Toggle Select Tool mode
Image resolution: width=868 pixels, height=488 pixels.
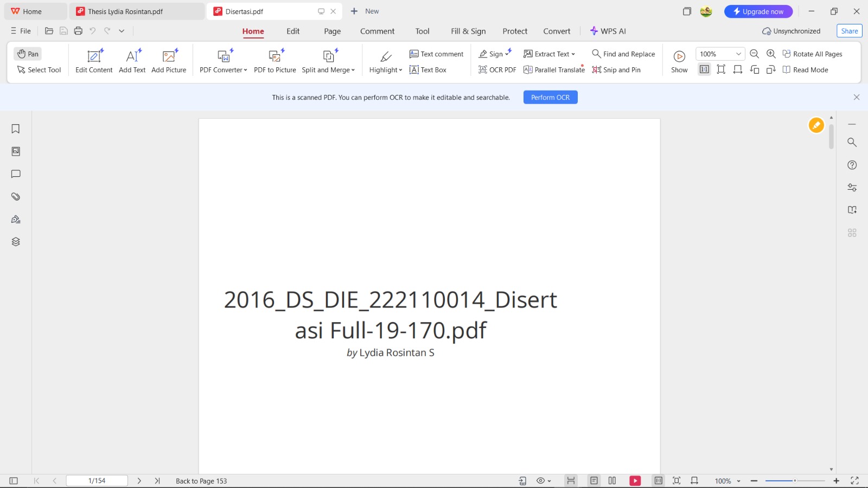click(39, 70)
